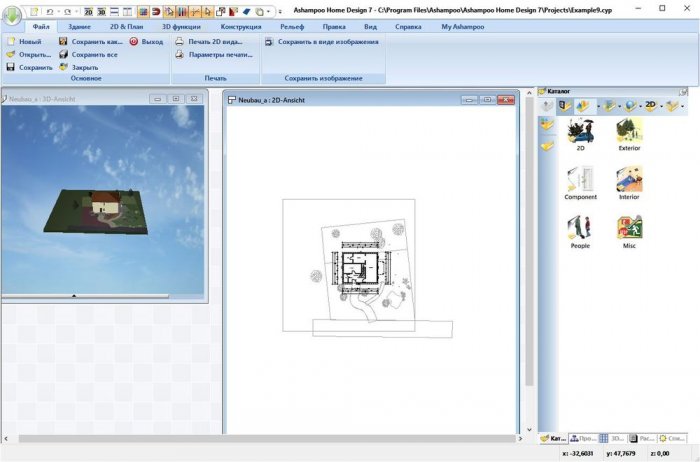Open the Рельеф ribbon tab
The width and height of the screenshot is (700, 462).
pyautogui.click(x=292, y=27)
